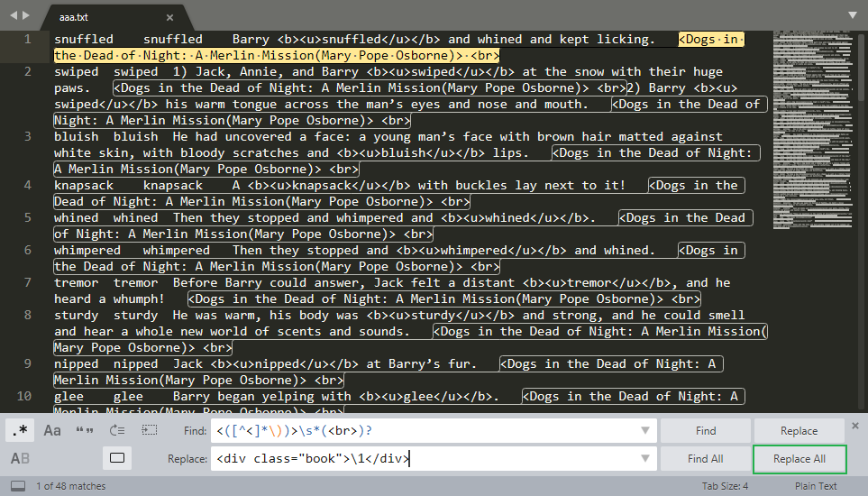Viewport: 868px width, 496px height.
Task: Click 'whimpered' at start of line 6
Action: (87, 250)
